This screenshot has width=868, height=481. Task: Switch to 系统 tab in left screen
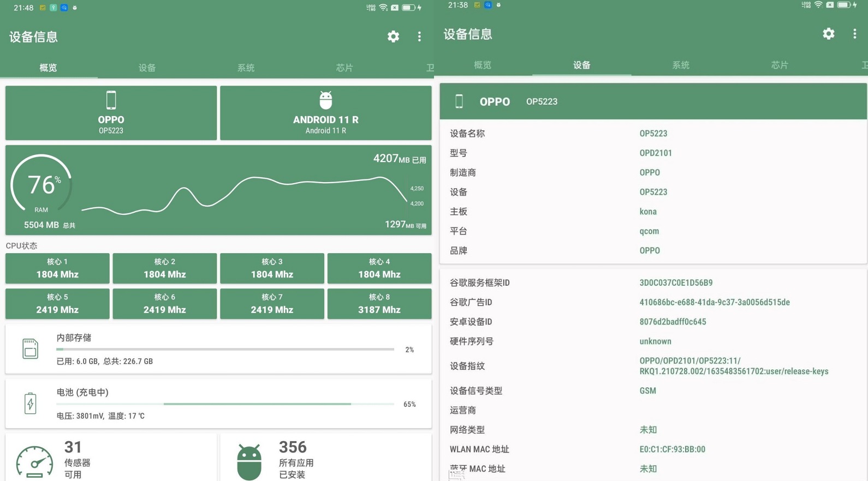pos(246,68)
